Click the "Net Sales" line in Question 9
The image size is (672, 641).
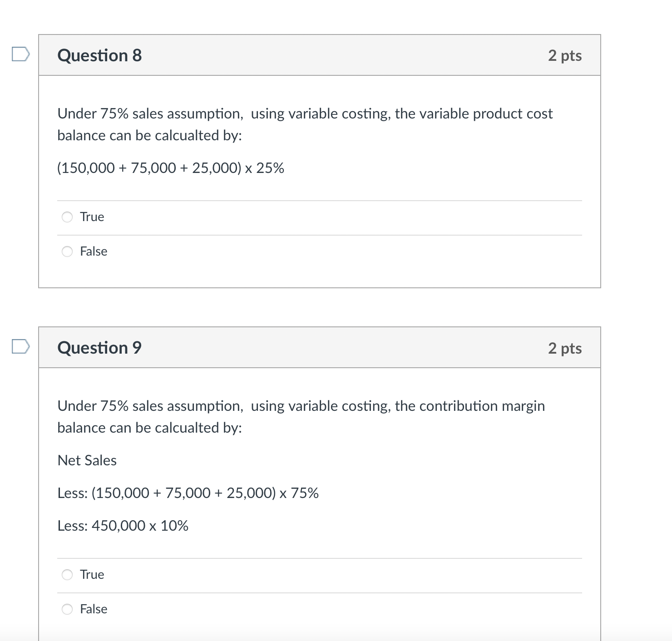click(87, 460)
